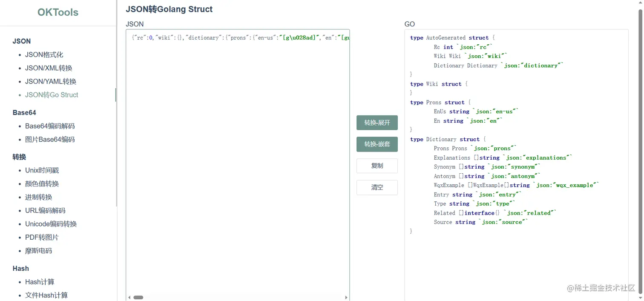Screen dimensions: 644x301
Task: Open the JSON格式化 tool
Action: tap(44, 54)
